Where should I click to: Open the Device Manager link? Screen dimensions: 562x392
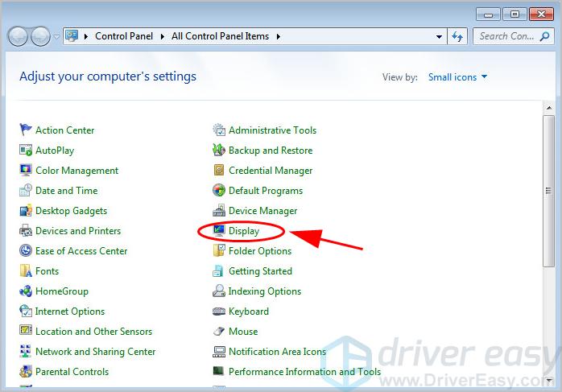pos(262,211)
